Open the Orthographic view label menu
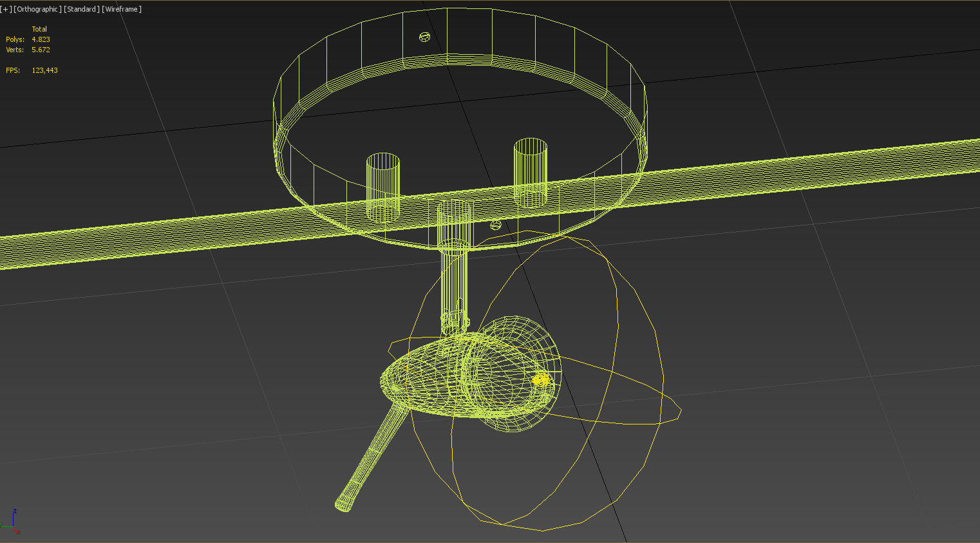The height and width of the screenshot is (543, 980). [37, 9]
